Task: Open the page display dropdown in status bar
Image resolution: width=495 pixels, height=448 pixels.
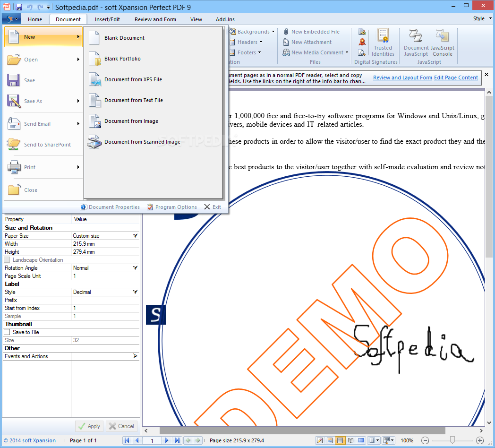Action: (x=375, y=440)
